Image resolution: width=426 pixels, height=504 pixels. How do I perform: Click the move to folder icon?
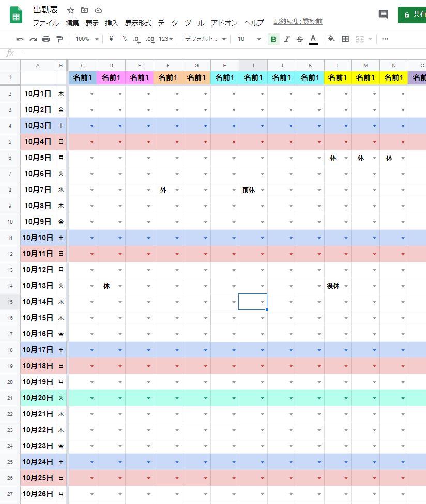(85, 10)
